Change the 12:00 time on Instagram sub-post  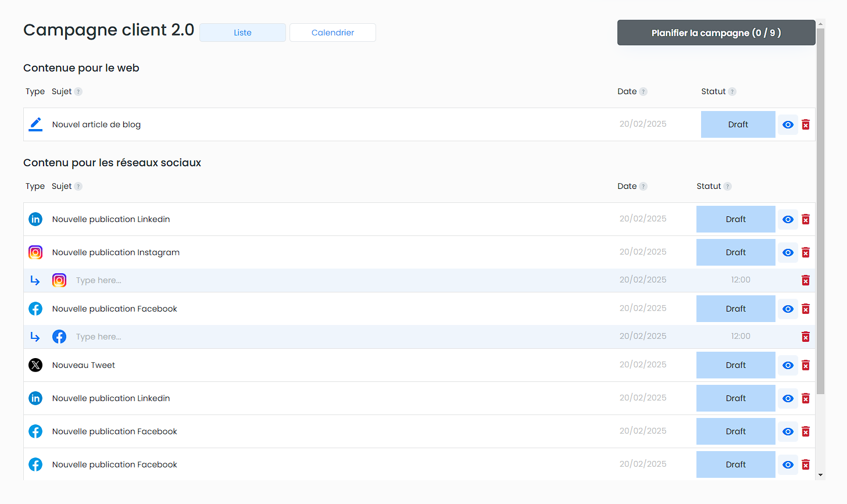740,280
